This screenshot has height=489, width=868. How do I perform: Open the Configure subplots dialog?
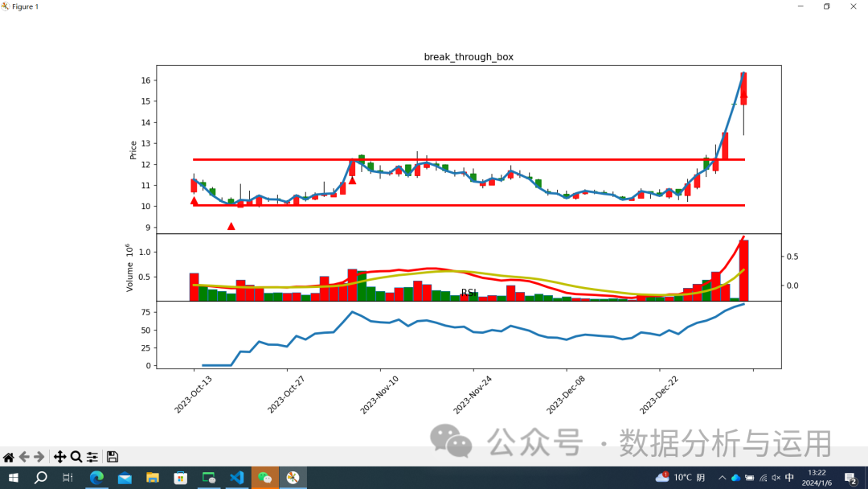click(92, 457)
